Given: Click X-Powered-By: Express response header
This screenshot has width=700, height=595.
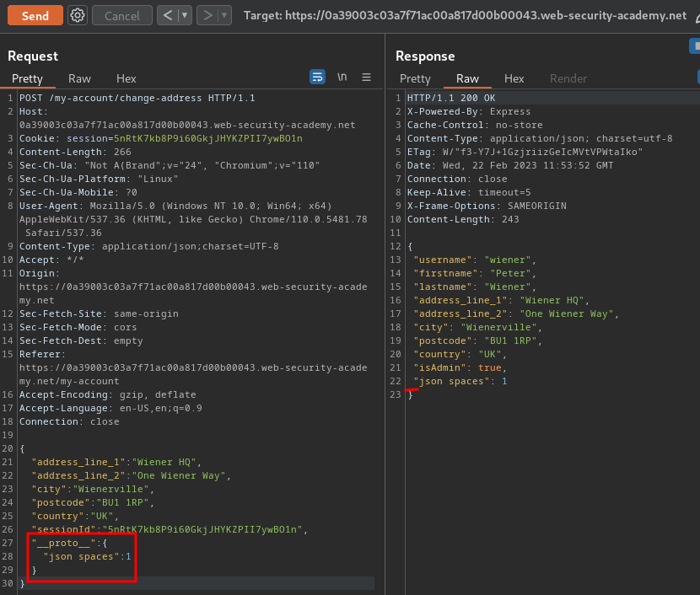Looking at the screenshot, I should [x=469, y=111].
